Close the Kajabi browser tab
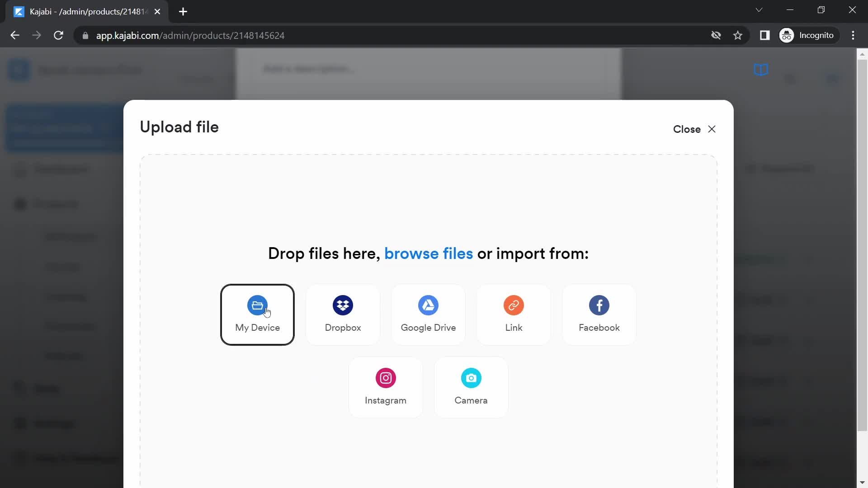The width and height of the screenshot is (868, 488). point(157,12)
